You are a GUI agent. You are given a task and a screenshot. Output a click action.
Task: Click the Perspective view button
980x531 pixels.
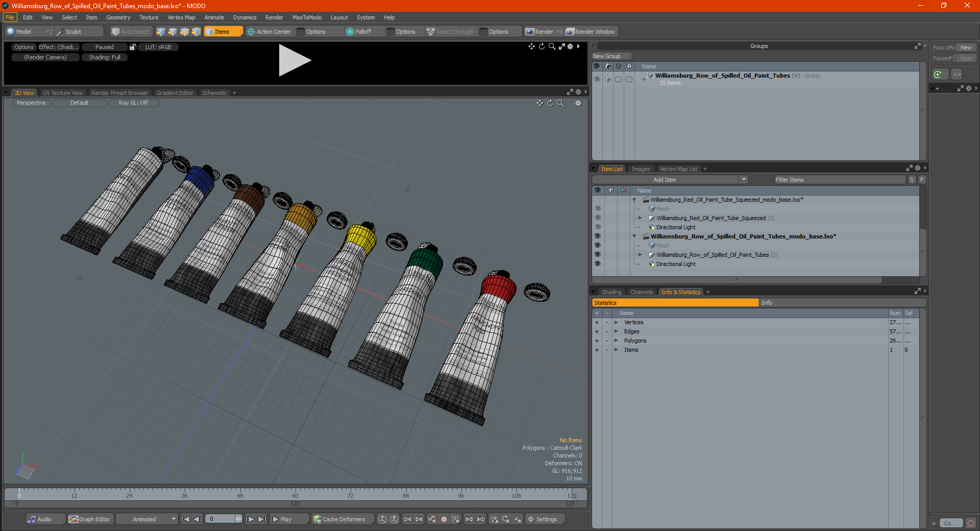coord(32,103)
